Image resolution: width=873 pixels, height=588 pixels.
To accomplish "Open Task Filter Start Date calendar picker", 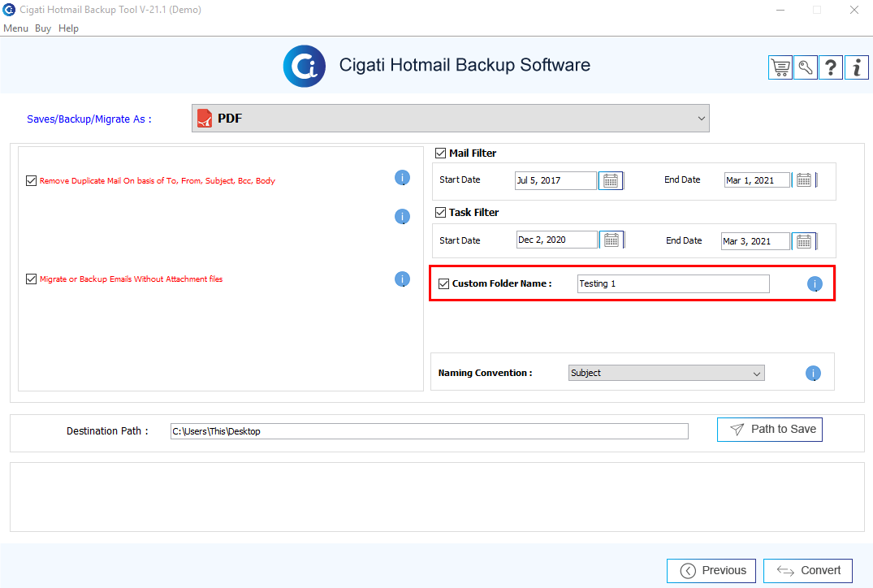I will (x=612, y=240).
